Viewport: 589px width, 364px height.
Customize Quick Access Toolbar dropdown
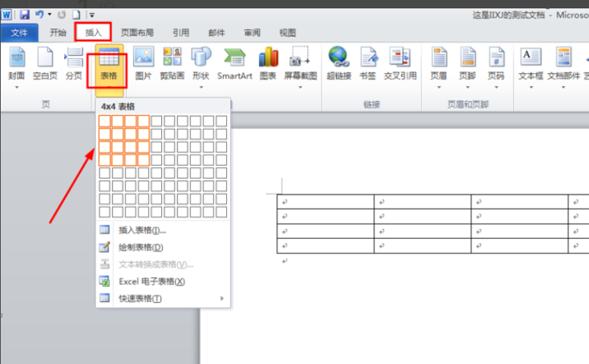[x=92, y=15]
